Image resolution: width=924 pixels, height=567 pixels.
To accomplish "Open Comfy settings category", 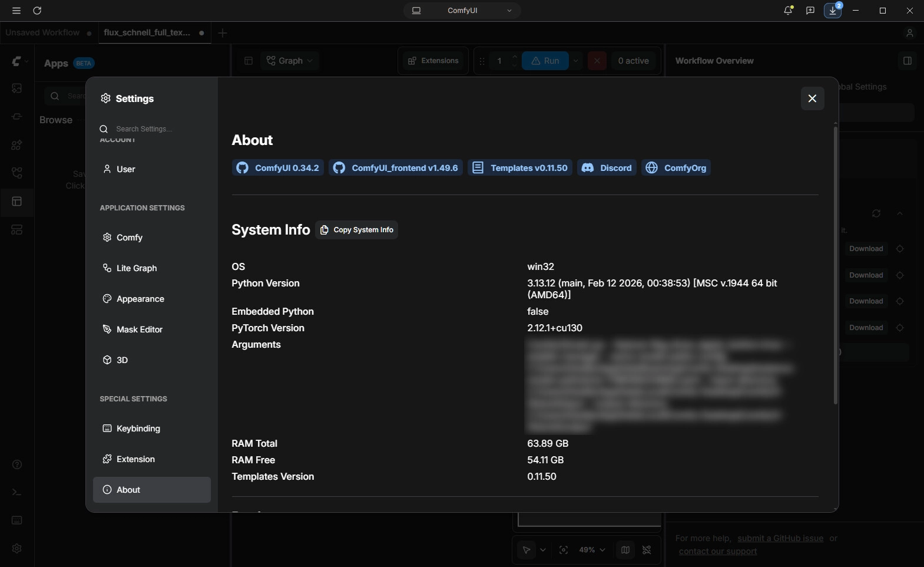I will [x=152, y=238].
